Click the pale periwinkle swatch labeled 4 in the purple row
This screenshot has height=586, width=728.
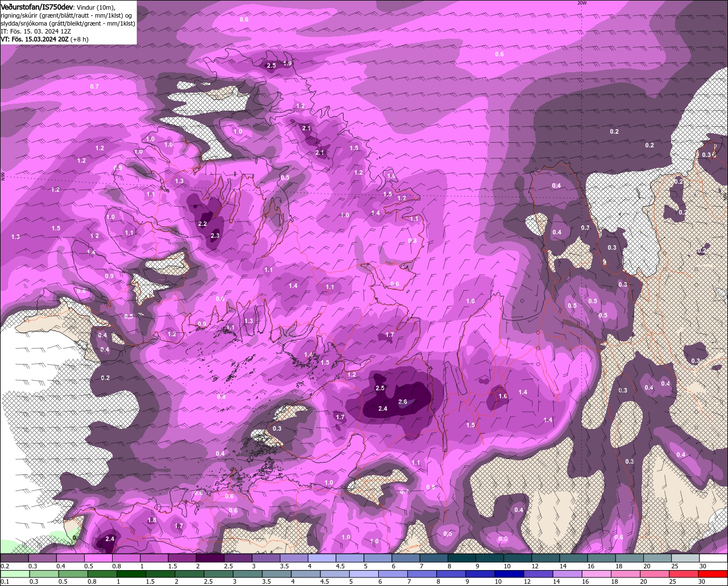point(322,558)
